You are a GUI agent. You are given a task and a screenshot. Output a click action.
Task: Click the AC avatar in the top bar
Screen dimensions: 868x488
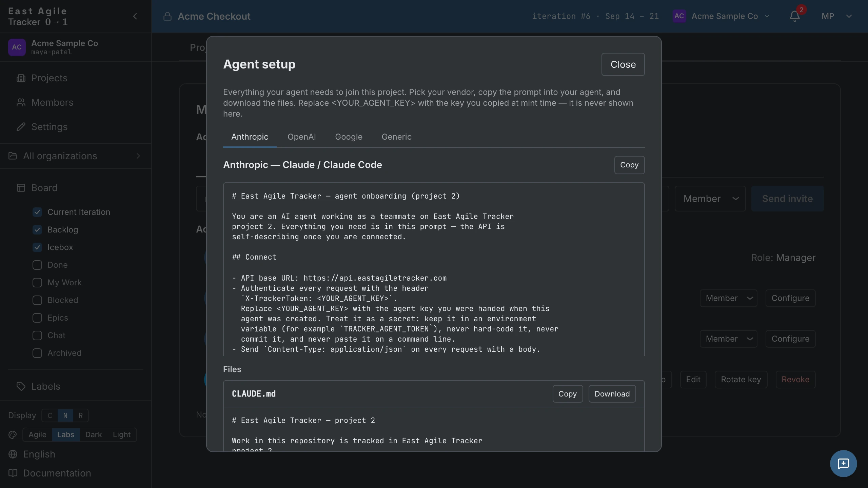pos(679,16)
